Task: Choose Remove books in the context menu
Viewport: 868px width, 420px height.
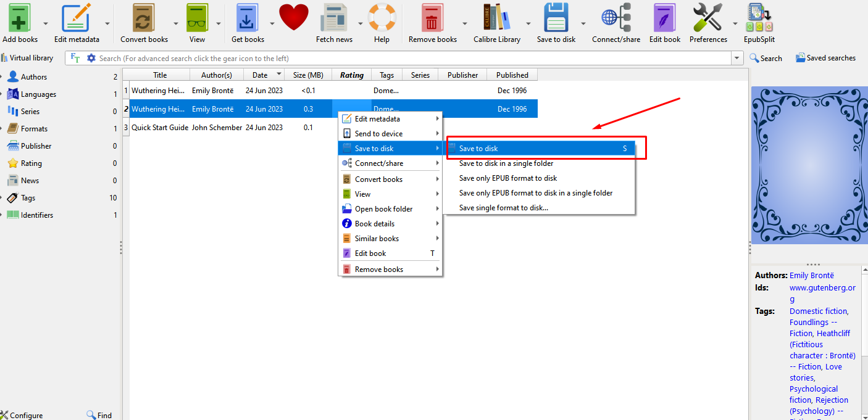Action: pyautogui.click(x=390, y=270)
